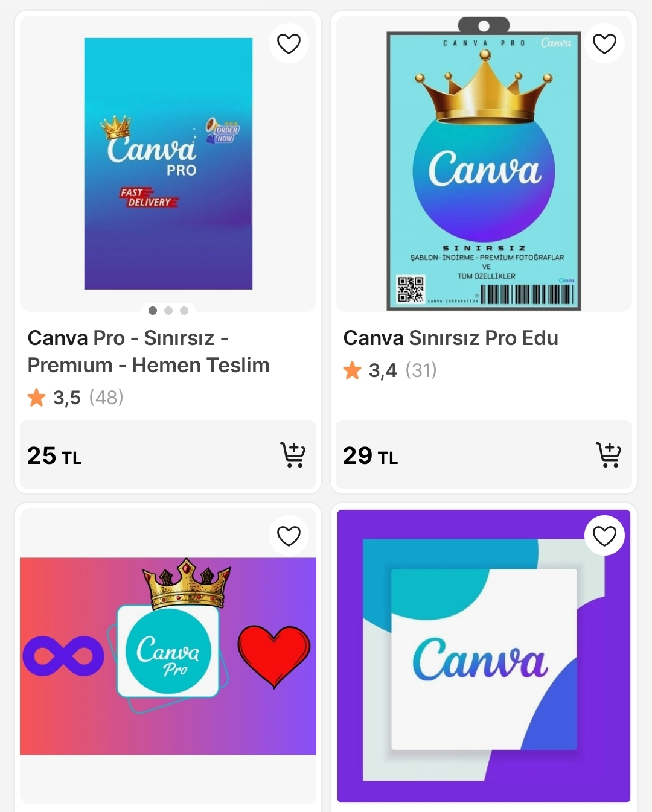652x812 pixels.
Task: Open the (48) review count
Action: tap(106, 398)
